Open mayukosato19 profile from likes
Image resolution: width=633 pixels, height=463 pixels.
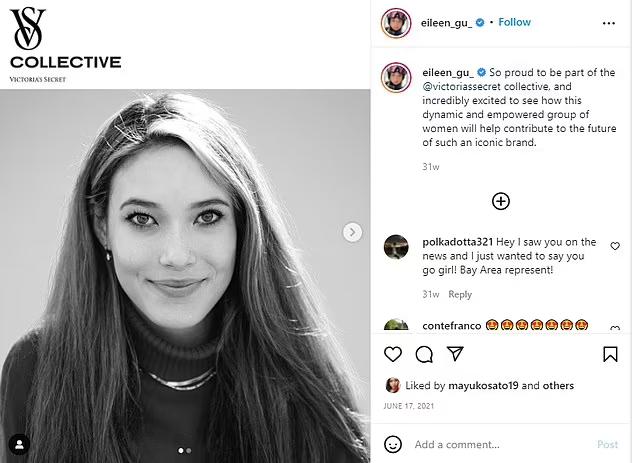(485, 385)
